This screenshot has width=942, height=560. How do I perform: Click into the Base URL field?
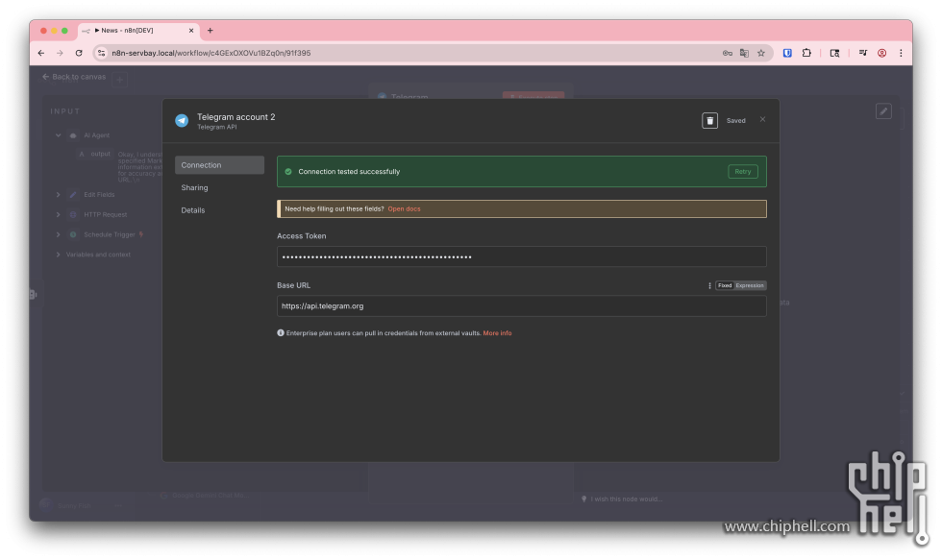(x=521, y=306)
